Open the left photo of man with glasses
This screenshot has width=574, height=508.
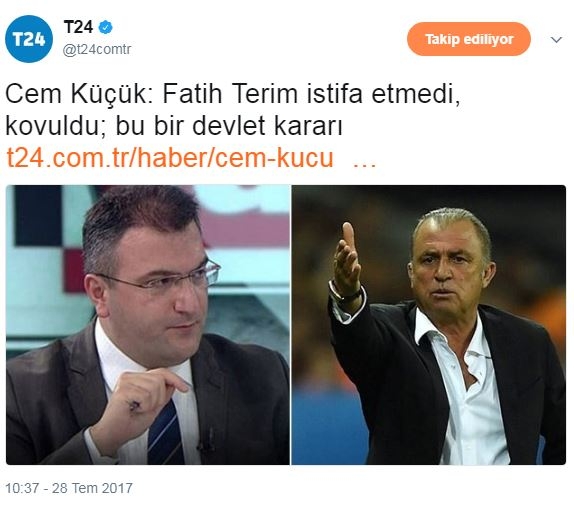coord(148,325)
